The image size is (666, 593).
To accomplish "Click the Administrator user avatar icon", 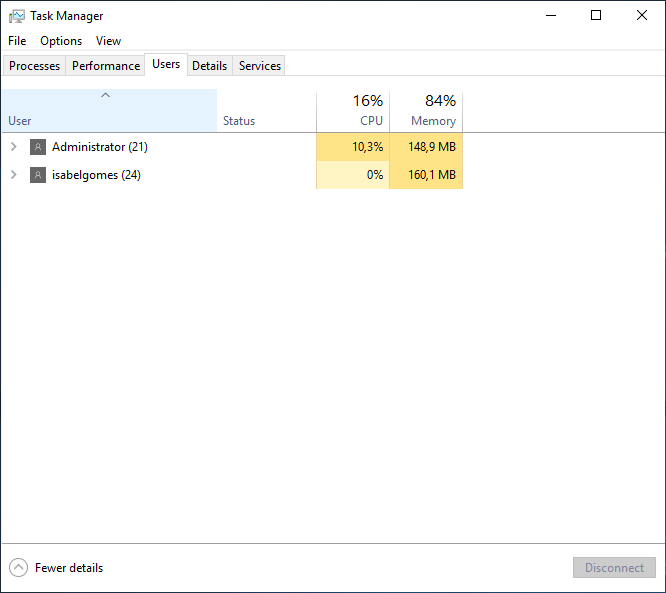I will point(38,147).
